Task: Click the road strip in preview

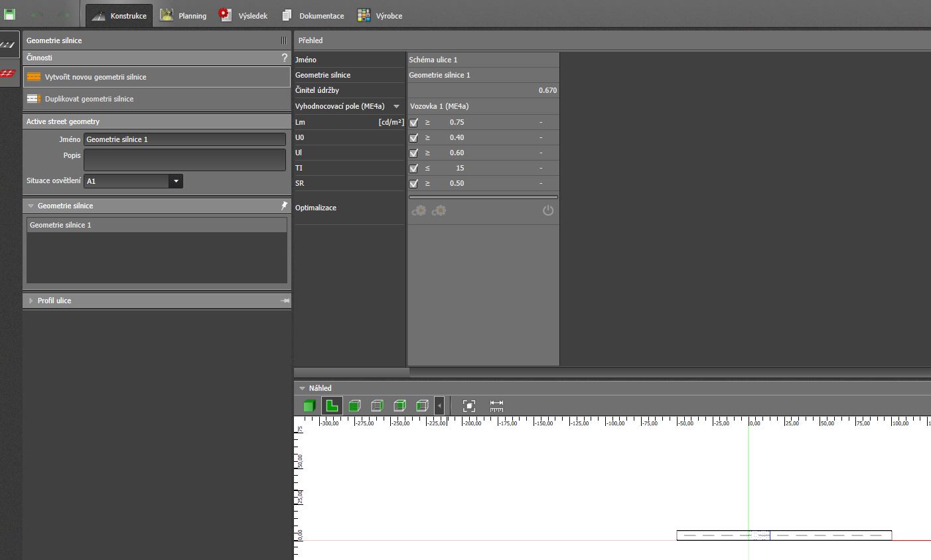Action: [x=784, y=535]
